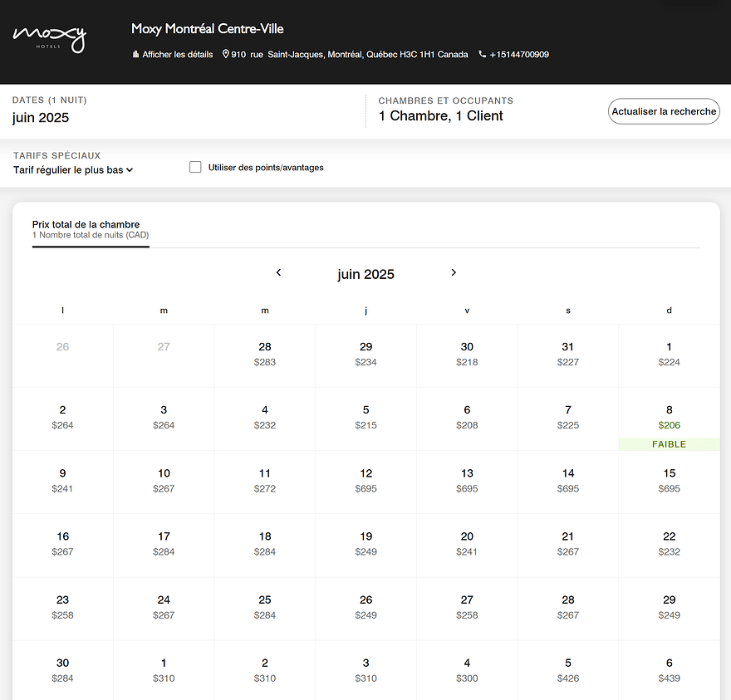The height and width of the screenshot is (700, 731).
Task: Select June 17 priced at $284
Action: (164, 546)
